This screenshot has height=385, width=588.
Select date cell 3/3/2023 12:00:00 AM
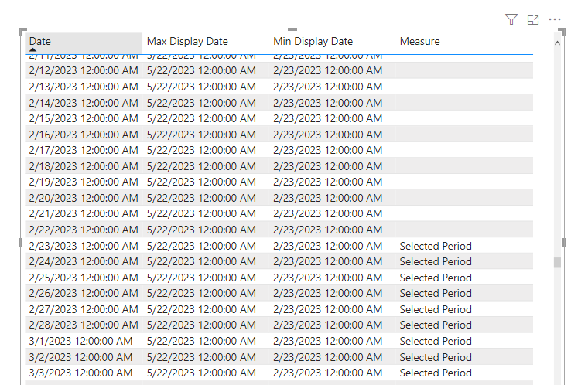point(80,373)
